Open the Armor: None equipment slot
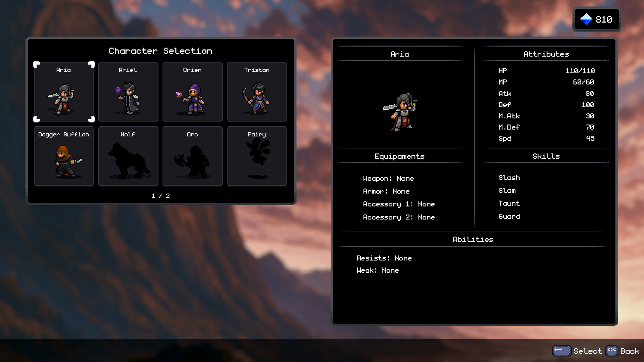Screen dimensions: 644x362 point(386,191)
